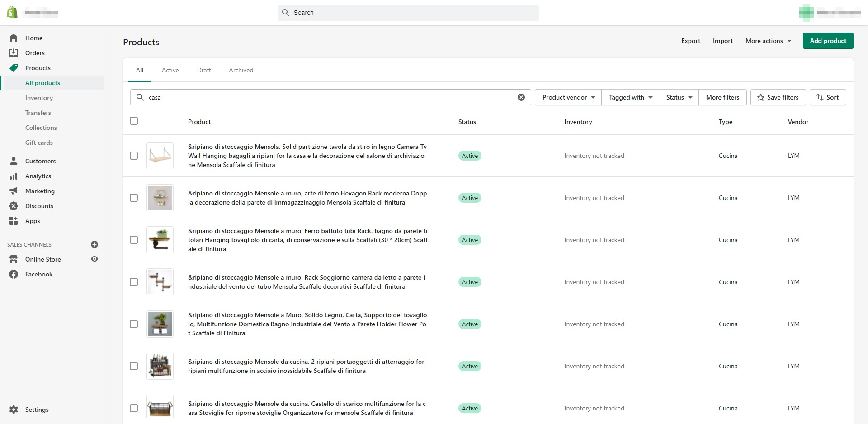Open the Analytics bar chart icon
The width and height of the screenshot is (868, 424).
[14, 176]
